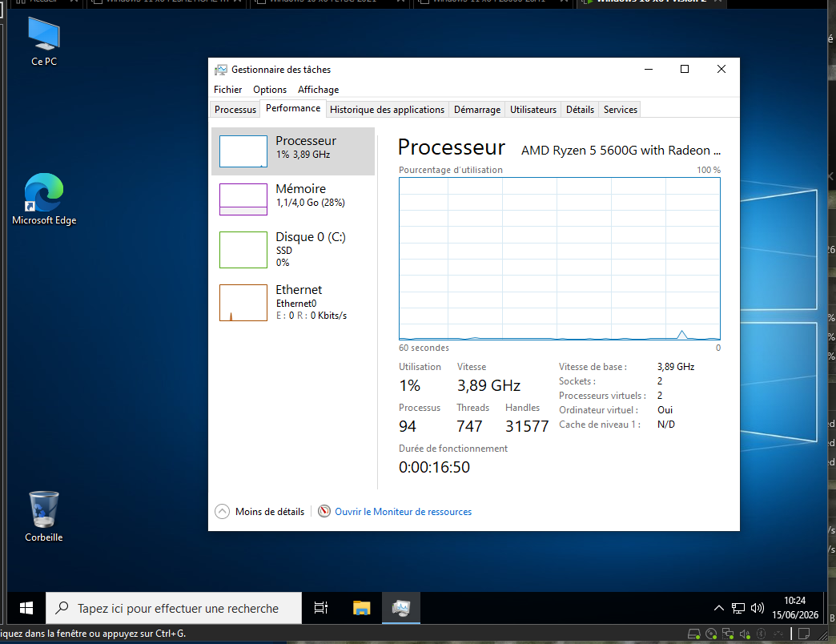Viewport: 836px width, 644px height.
Task: Click the VM hard disk status icon
Action: (693, 634)
